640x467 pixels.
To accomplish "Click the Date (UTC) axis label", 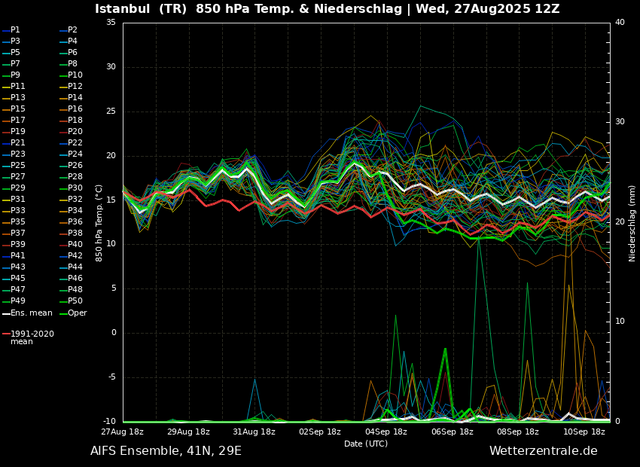I will pyautogui.click(x=366, y=444).
